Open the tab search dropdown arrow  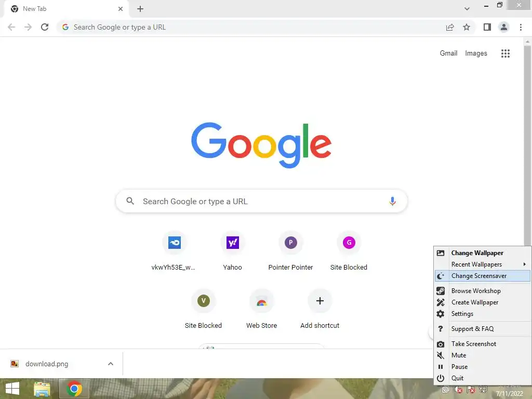click(x=467, y=9)
